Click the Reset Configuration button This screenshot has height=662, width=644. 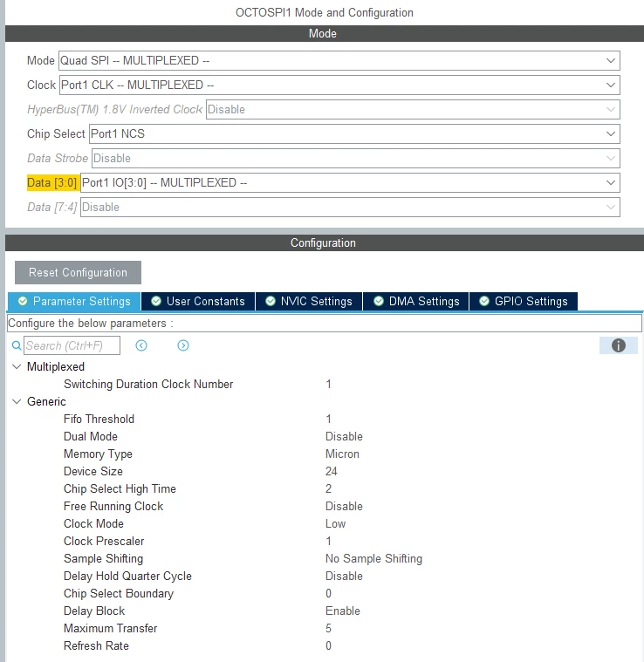point(79,273)
